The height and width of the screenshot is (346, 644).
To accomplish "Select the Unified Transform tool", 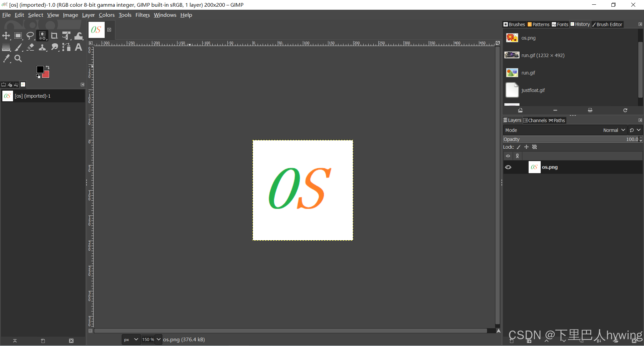I will (66, 36).
